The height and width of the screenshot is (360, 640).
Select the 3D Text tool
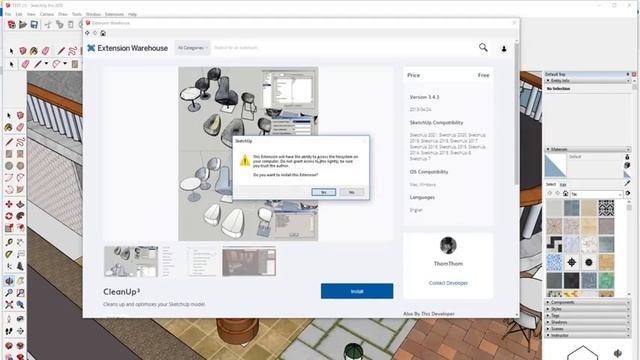(20, 266)
